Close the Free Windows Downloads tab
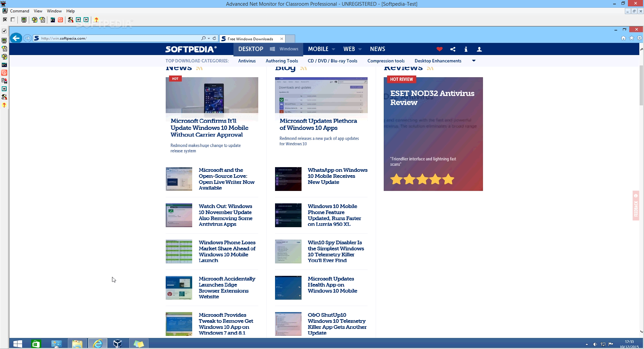The image size is (644, 349). (x=282, y=39)
